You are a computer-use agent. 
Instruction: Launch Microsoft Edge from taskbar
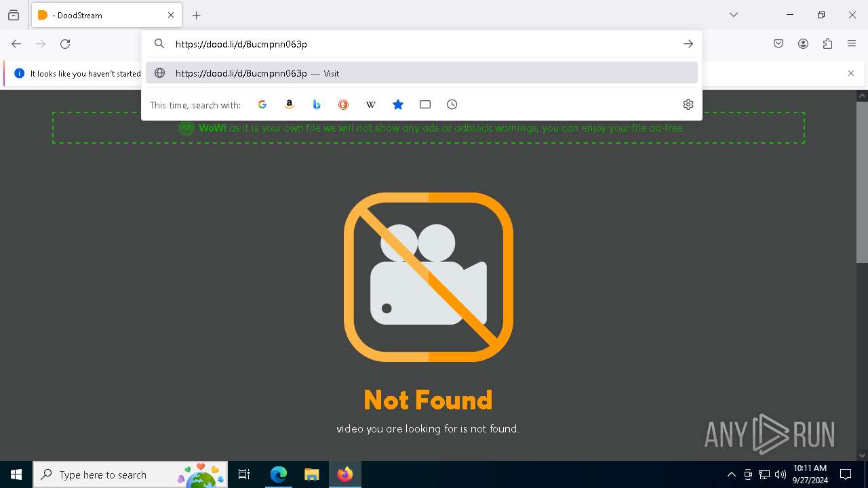pyautogui.click(x=279, y=474)
